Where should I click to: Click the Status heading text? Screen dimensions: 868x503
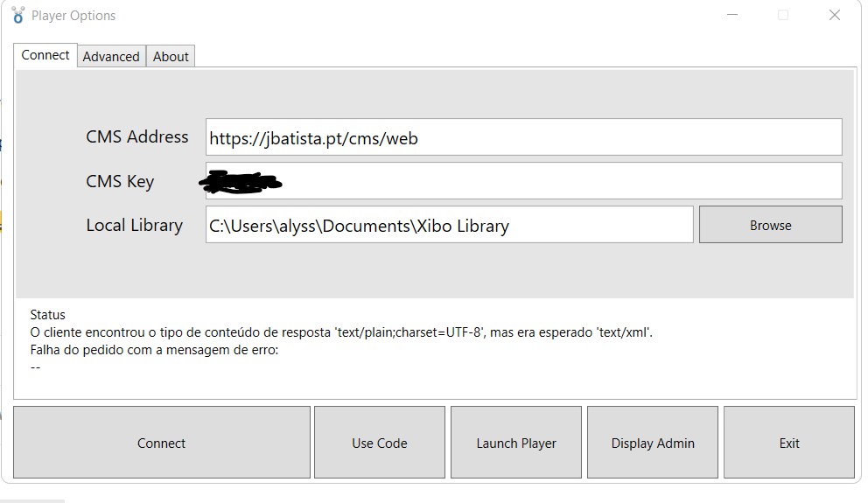(47, 315)
